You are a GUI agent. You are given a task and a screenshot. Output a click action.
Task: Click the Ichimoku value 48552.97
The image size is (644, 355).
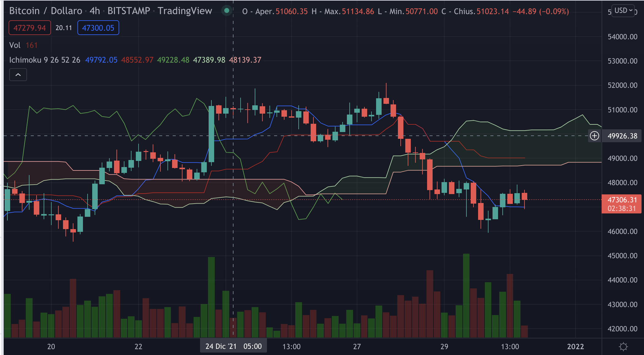pyautogui.click(x=137, y=60)
